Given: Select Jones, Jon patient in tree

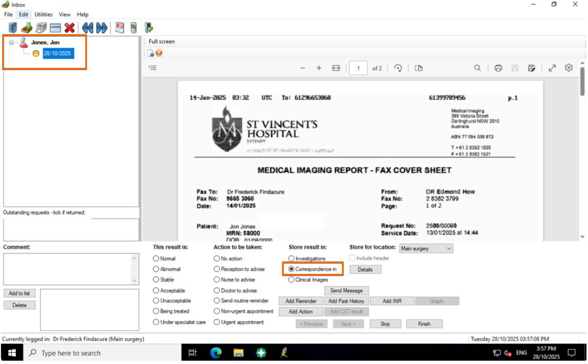Looking at the screenshot, I should (45, 43).
